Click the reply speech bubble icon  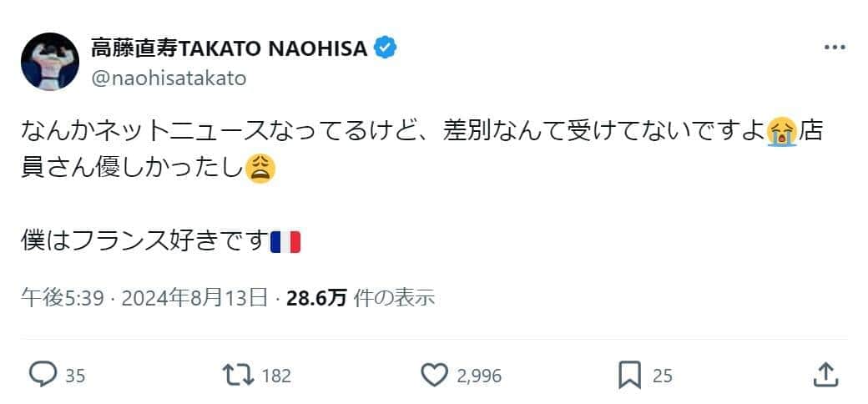coord(43,375)
